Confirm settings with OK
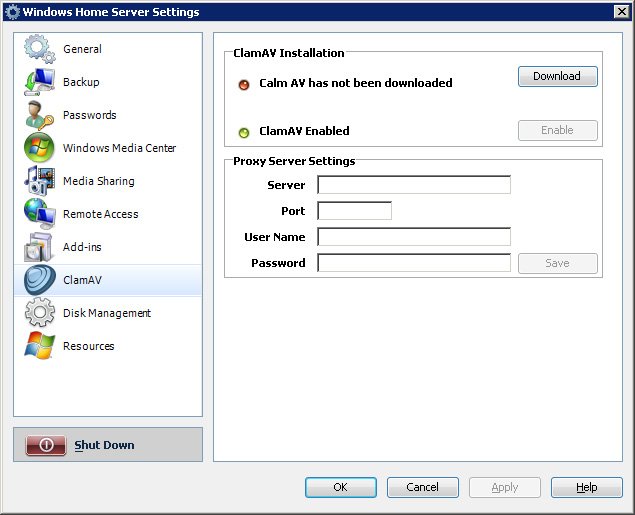The height and width of the screenshot is (515, 635). (x=341, y=487)
